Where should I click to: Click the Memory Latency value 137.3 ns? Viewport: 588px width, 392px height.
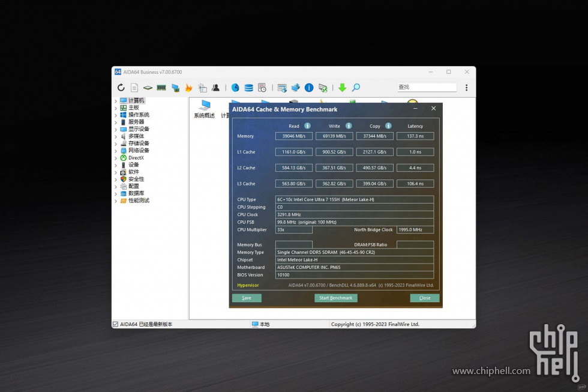point(415,136)
